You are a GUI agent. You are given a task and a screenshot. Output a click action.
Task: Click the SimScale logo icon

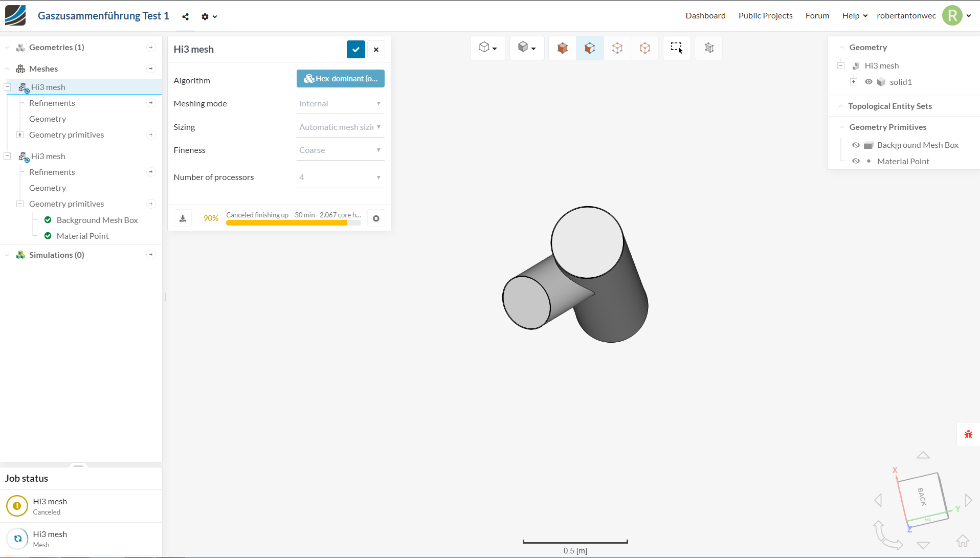pyautogui.click(x=15, y=15)
